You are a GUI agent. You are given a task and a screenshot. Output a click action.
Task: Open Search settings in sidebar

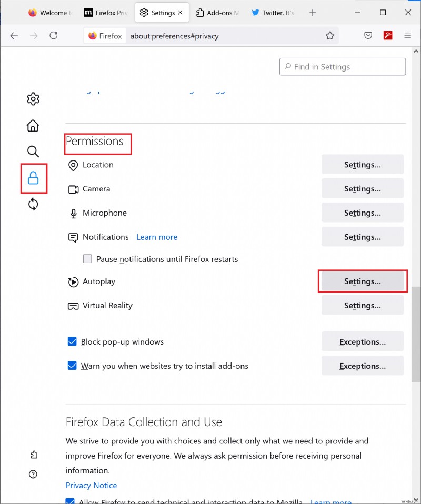(x=33, y=152)
